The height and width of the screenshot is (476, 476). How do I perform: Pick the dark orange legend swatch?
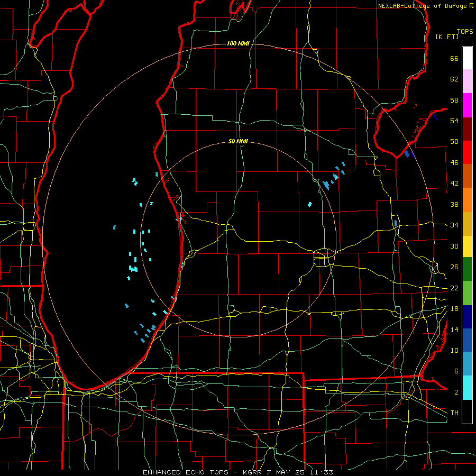(467, 176)
